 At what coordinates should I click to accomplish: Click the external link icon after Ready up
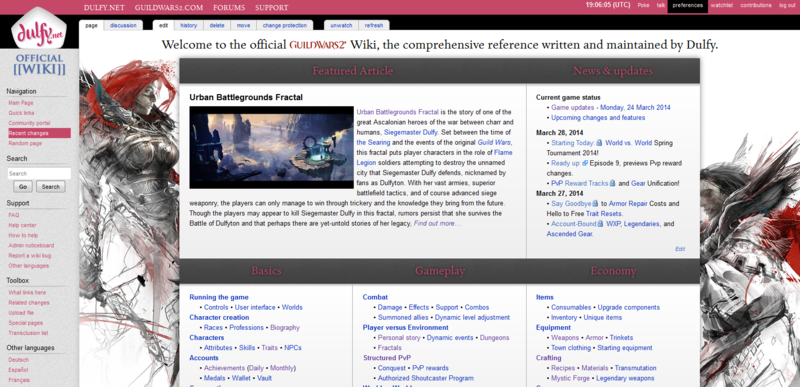pos(585,164)
